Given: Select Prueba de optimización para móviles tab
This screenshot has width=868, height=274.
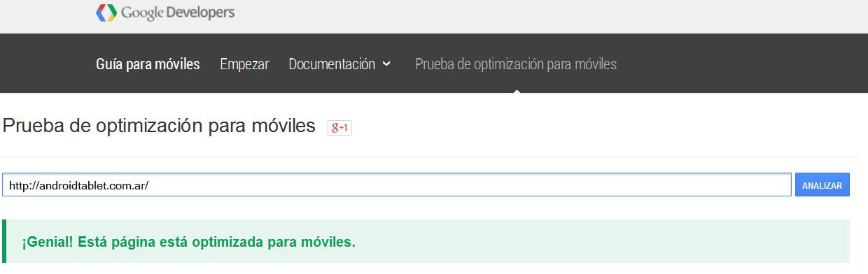Looking at the screenshot, I should [516, 64].
